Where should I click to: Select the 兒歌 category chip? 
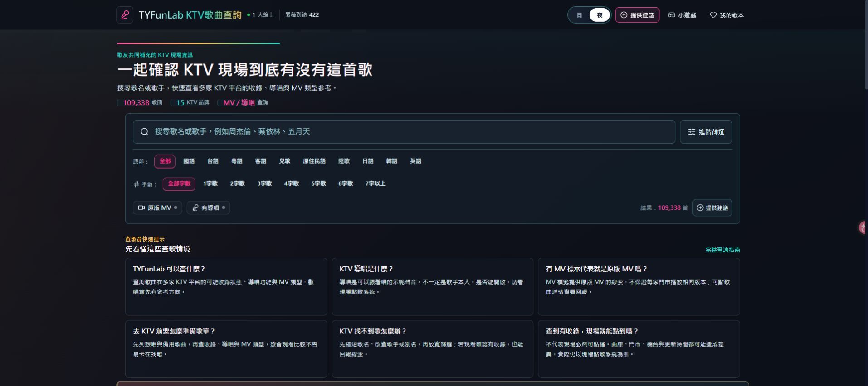pyautogui.click(x=285, y=161)
